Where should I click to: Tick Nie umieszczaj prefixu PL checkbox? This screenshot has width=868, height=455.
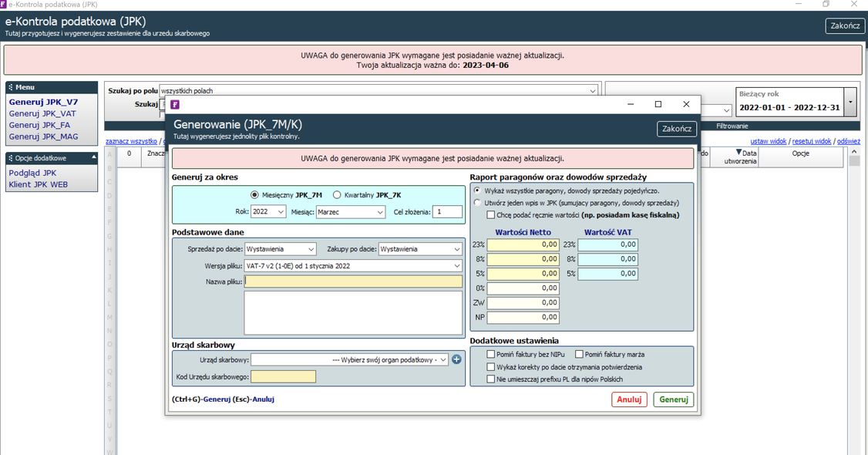pos(491,379)
